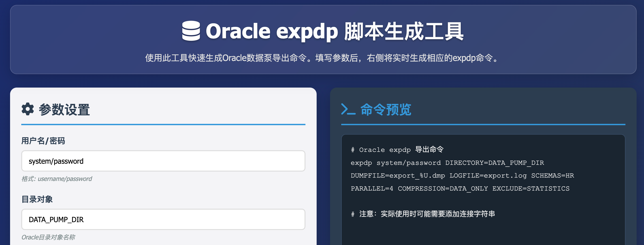Click the Oracle目录对象名称 hint text
The image size is (644, 245).
[48, 237]
